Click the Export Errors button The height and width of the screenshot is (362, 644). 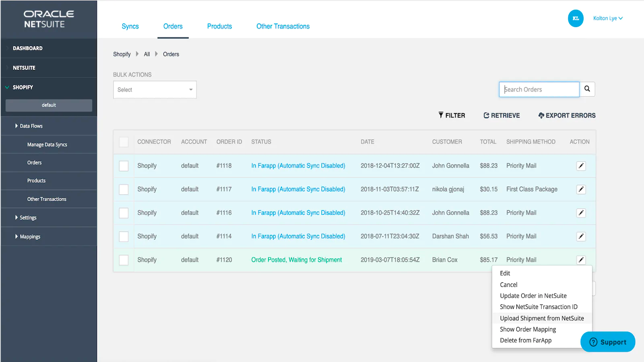tap(567, 115)
